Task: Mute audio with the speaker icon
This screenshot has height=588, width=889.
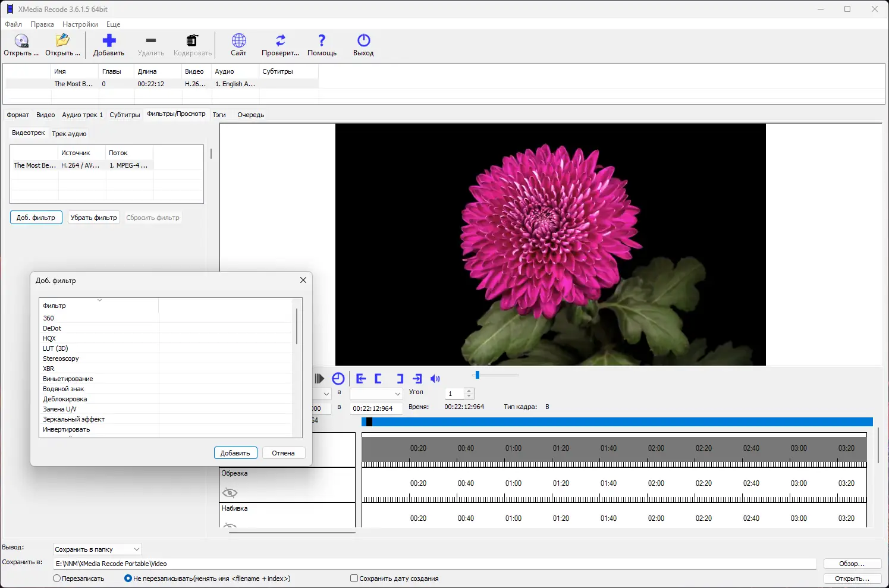Action: 435,379
